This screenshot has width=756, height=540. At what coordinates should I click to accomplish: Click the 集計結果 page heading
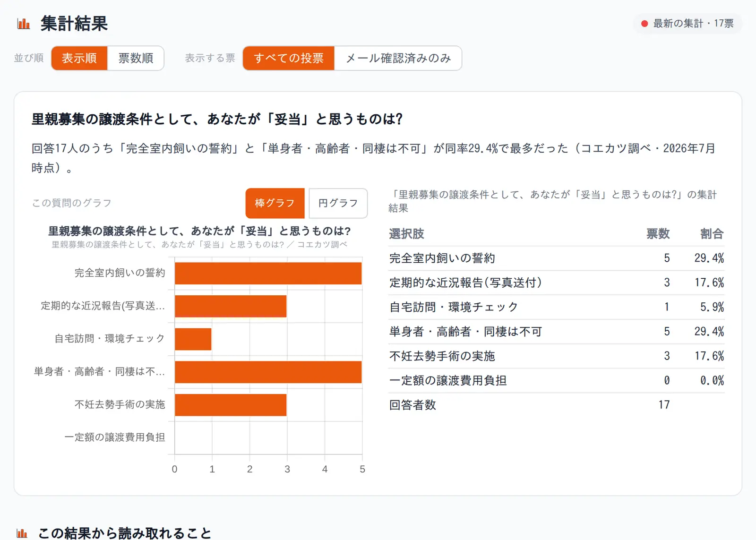click(74, 24)
